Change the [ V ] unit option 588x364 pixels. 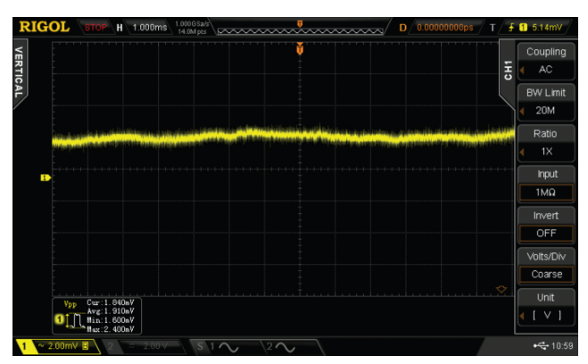click(x=546, y=315)
